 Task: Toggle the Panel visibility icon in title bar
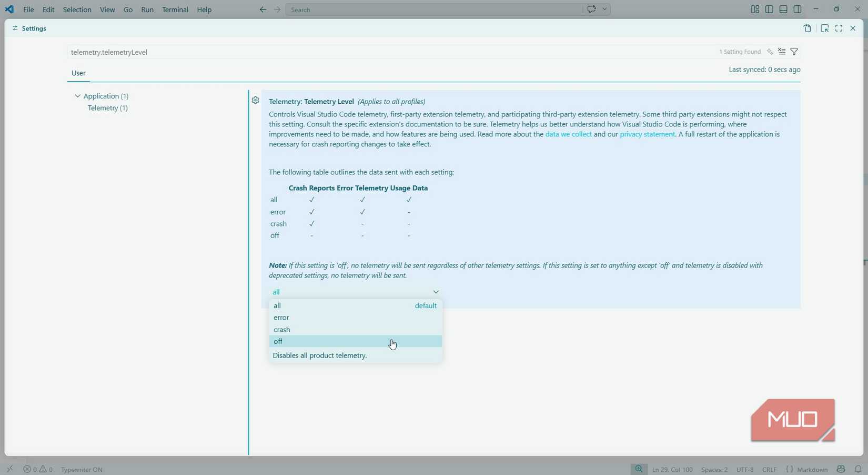click(783, 9)
